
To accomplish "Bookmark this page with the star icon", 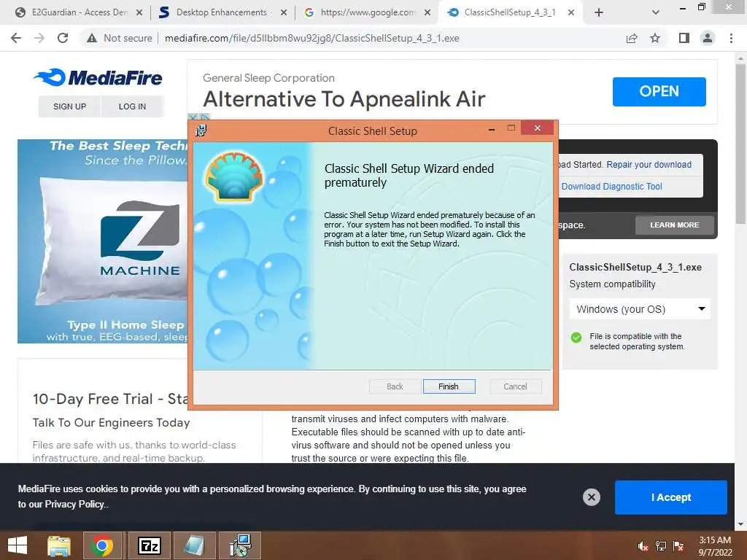I will tap(655, 38).
